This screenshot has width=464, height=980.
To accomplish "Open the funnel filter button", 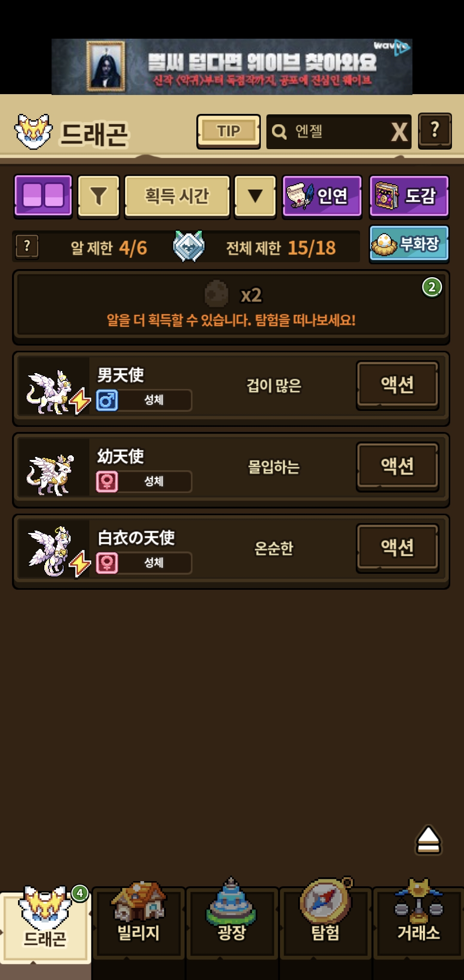I will (98, 196).
